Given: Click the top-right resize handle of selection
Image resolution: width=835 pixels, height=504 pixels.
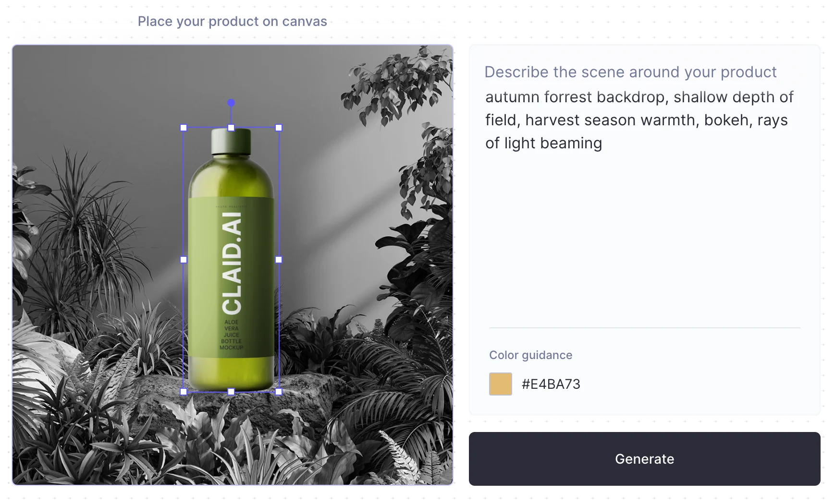Looking at the screenshot, I should (x=279, y=128).
